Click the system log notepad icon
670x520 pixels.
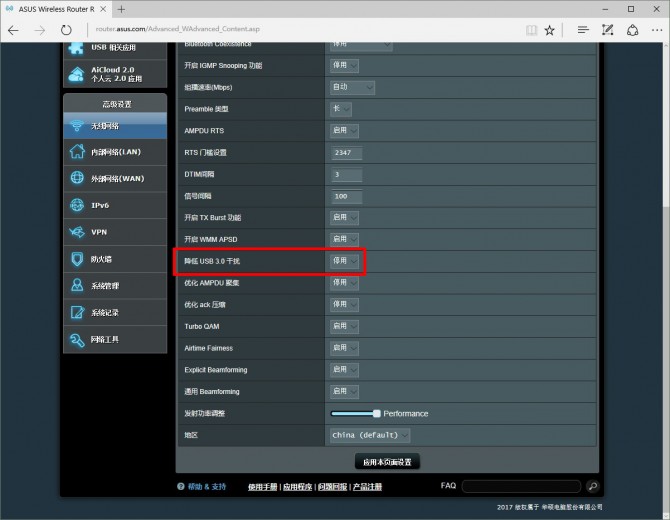pyautogui.click(x=77, y=312)
